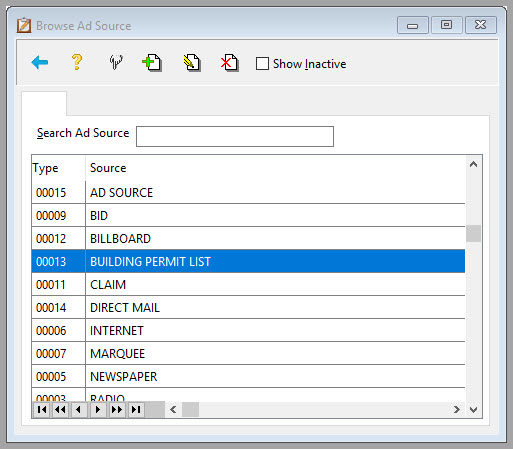Click the horizontal scrollbar right arrow
Viewport: 513px width, 449px height.
point(457,410)
